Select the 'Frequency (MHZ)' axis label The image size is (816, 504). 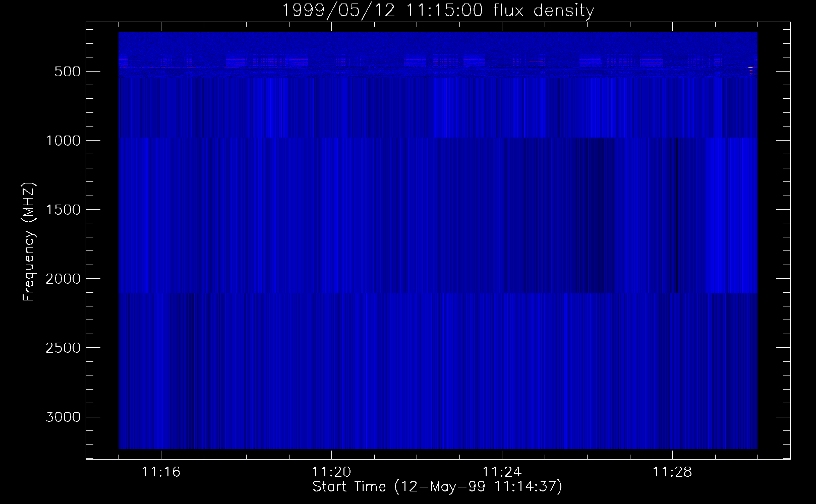pos(29,241)
